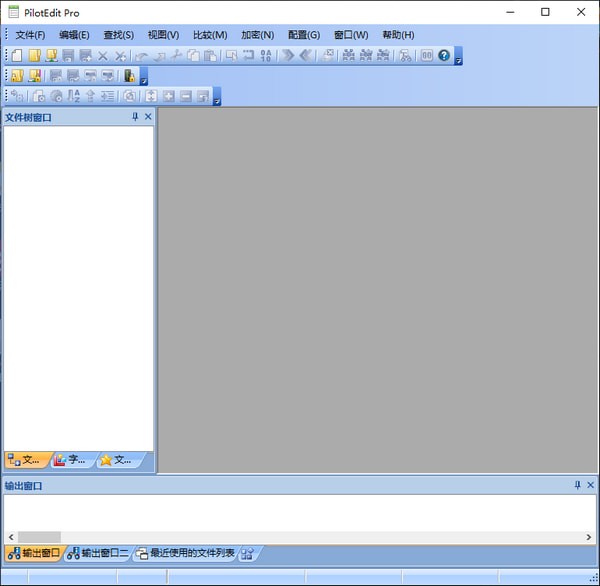Expand third toolbar overflow options arrow
The image size is (600, 586).
pos(217,100)
